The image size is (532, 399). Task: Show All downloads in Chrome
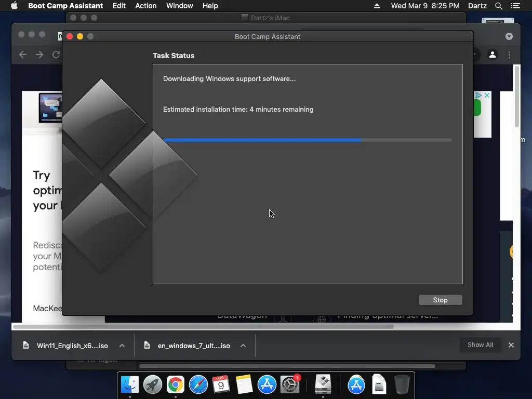[x=480, y=345]
